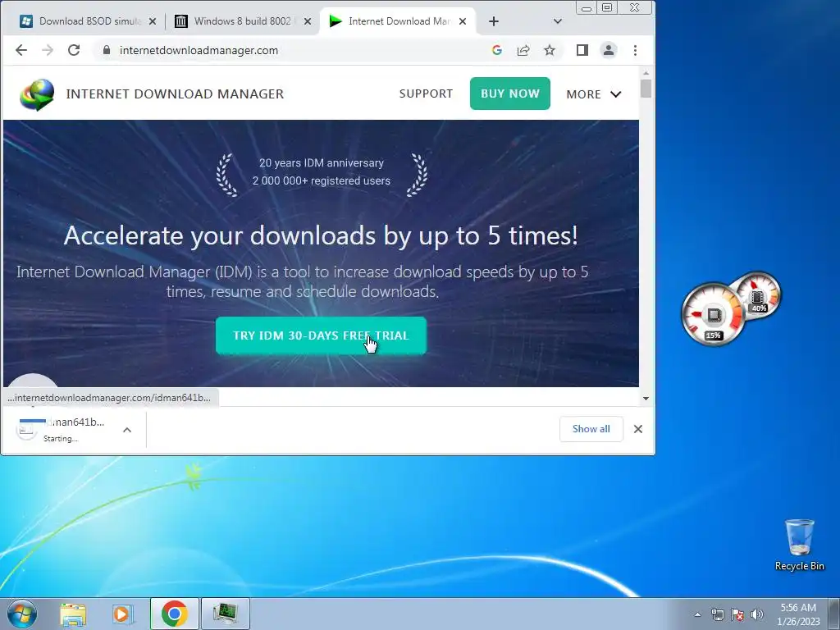Screen dimensions: 840x630
Task: Click the page scrollbar up arrow
Action: pos(646,73)
